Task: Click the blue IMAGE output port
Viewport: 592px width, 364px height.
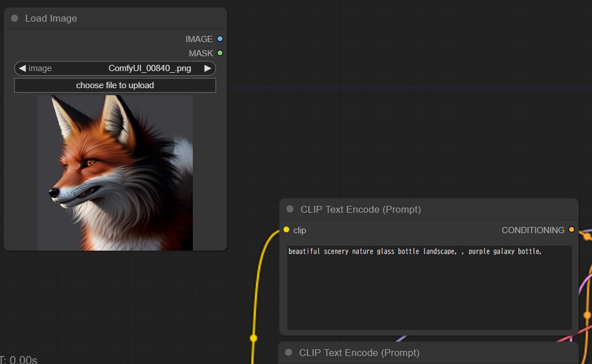Action: (x=220, y=39)
